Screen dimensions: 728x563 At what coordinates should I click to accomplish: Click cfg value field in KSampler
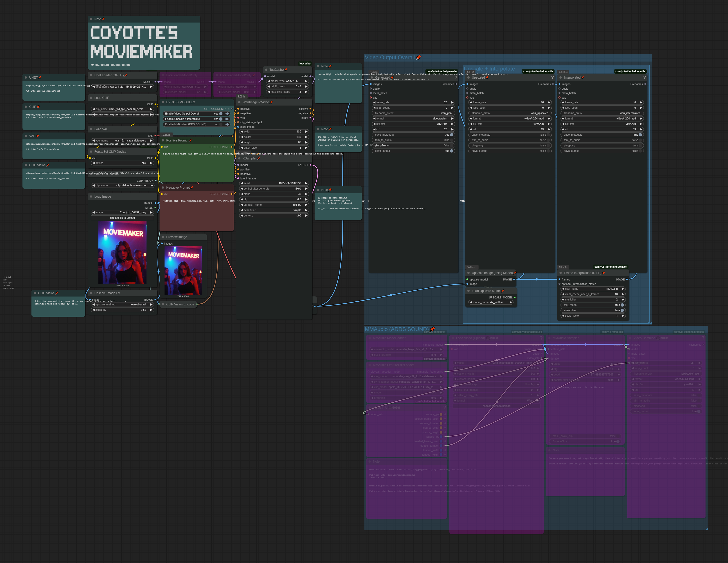pyautogui.click(x=274, y=200)
